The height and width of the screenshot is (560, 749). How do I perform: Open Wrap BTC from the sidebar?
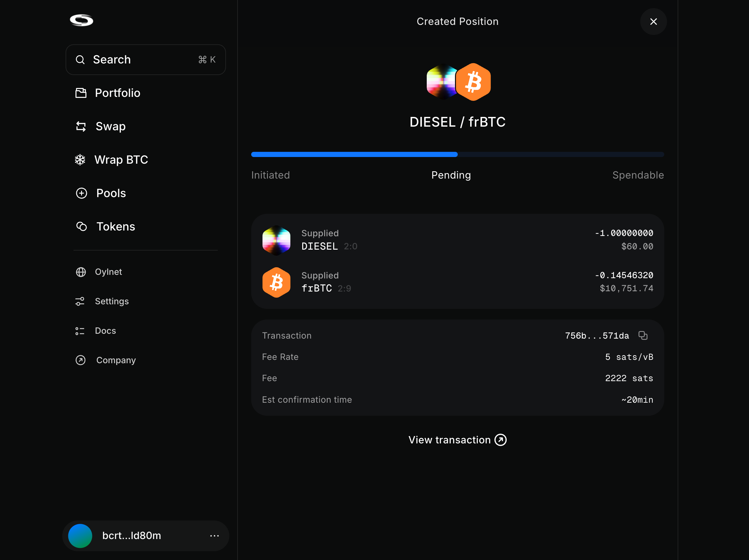[x=121, y=159]
